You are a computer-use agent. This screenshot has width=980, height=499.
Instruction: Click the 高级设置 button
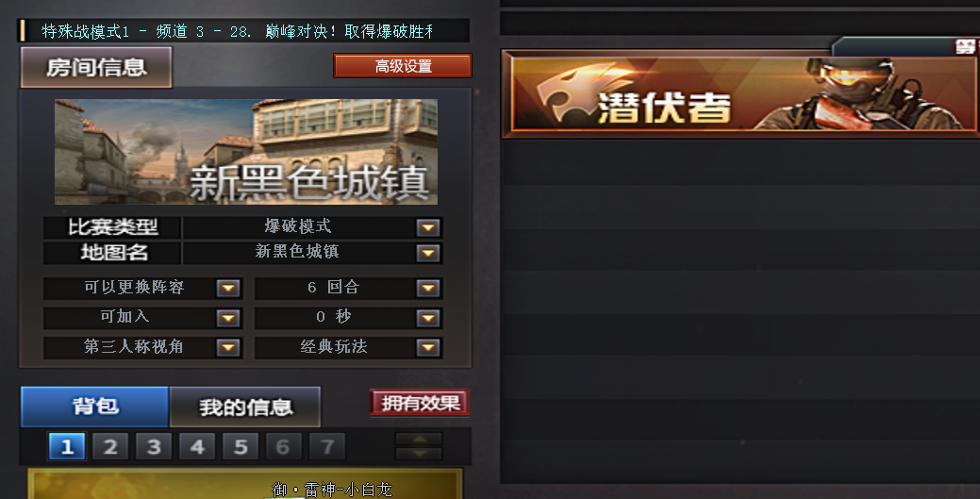tap(403, 66)
